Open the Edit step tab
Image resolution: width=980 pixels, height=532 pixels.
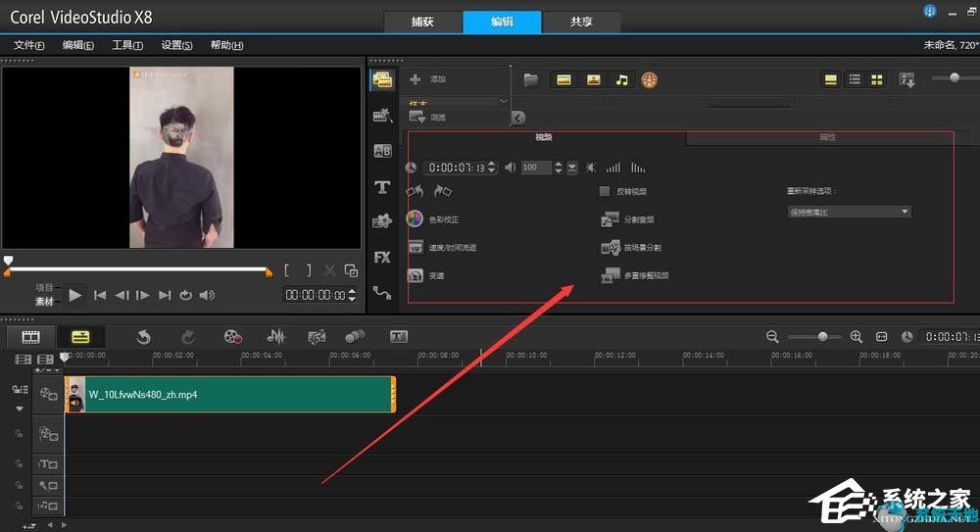click(x=502, y=22)
